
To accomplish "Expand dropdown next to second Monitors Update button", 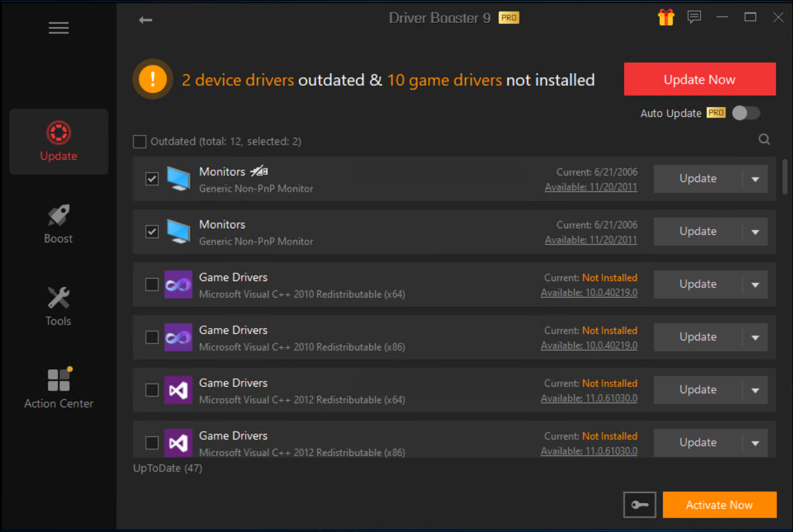I will tap(755, 231).
